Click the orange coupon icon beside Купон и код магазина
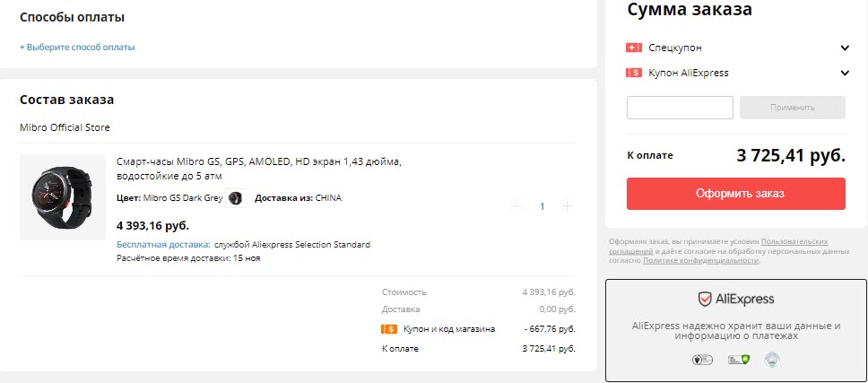Screen dimensions: 868x383 389,329
